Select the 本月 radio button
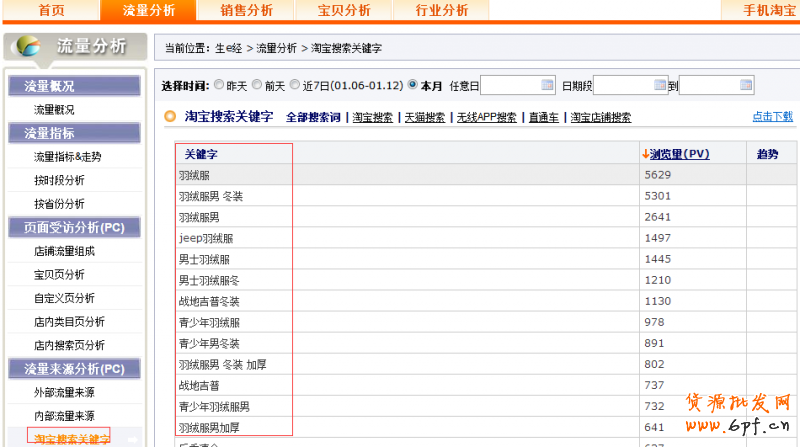The height and width of the screenshot is (447, 800). click(x=413, y=85)
